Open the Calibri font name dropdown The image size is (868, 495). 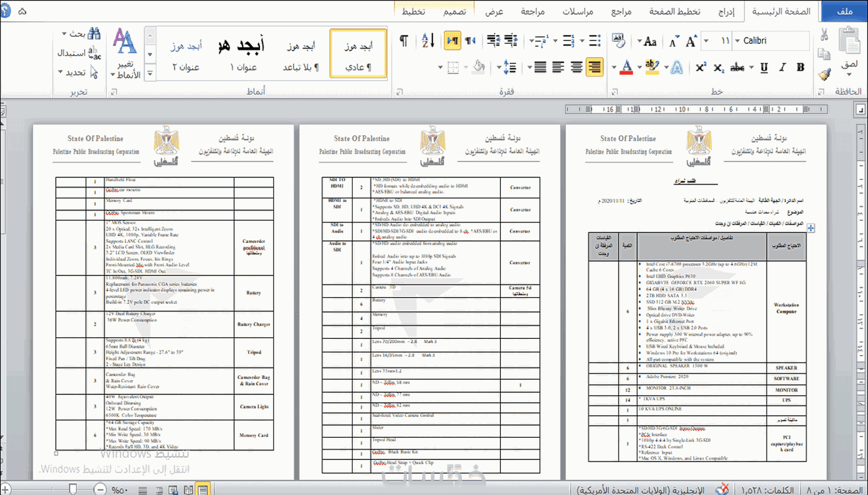click(x=737, y=41)
